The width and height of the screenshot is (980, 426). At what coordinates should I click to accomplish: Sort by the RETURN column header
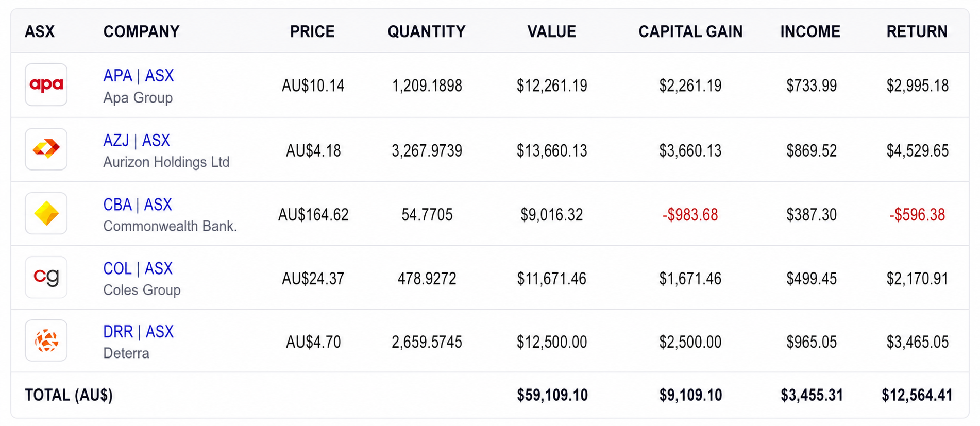click(x=917, y=32)
